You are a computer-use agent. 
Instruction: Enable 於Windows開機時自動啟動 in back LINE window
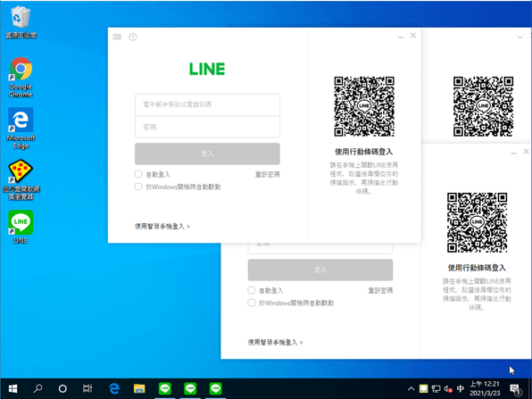click(x=252, y=303)
